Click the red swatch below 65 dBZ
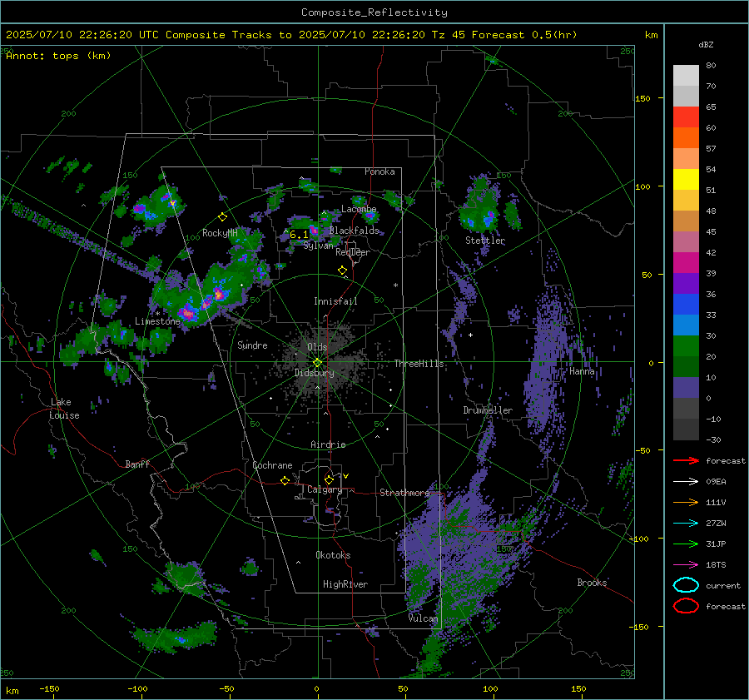749x700 pixels. tap(686, 117)
